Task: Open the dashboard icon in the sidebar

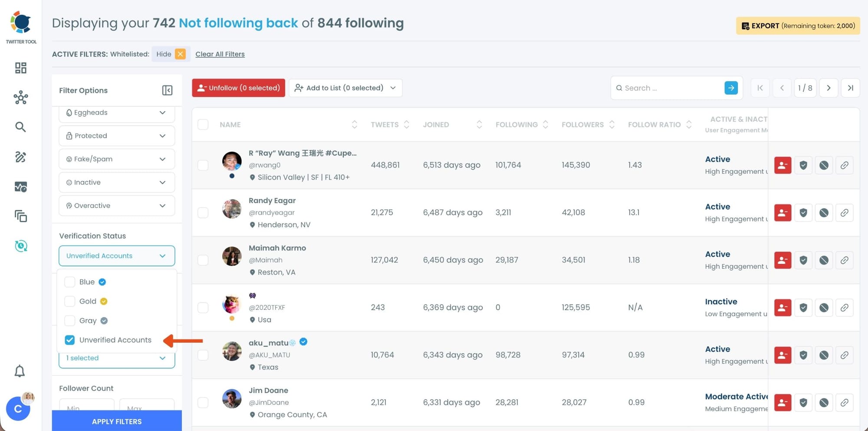Action: (x=20, y=68)
